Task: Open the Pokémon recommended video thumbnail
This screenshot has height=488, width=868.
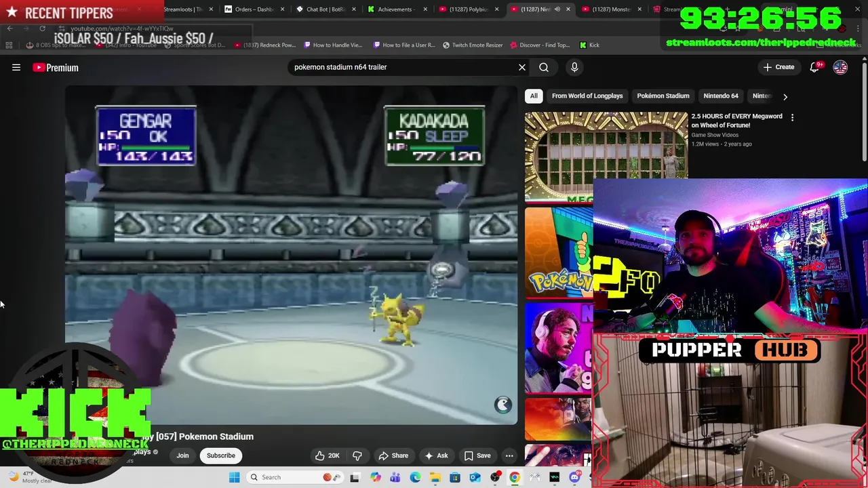Action: point(559,252)
